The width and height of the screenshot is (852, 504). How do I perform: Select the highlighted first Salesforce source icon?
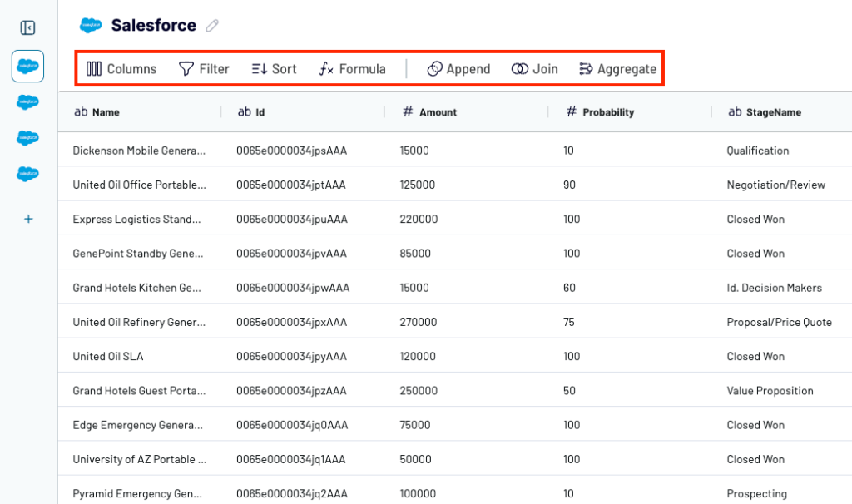(27, 67)
